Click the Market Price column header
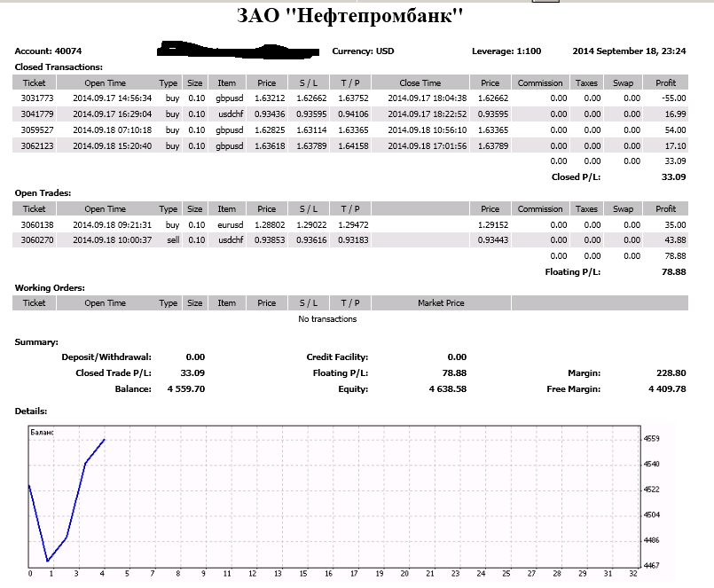Viewport: 714px width, 588px height. point(441,303)
